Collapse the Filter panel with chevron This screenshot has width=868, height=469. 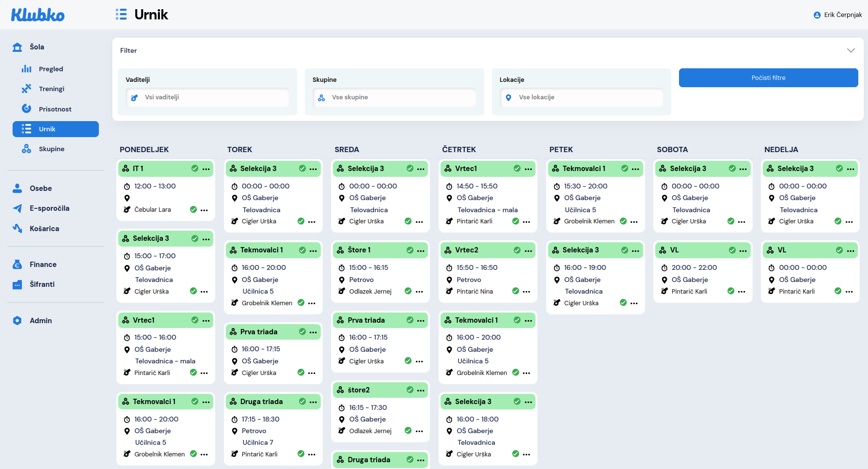click(x=851, y=50)
